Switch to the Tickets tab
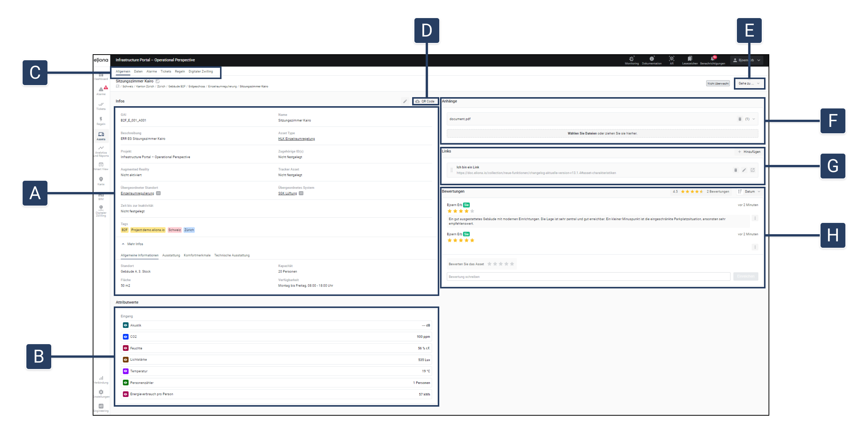This screenshot has width=868, height=433. coord(166,72)
